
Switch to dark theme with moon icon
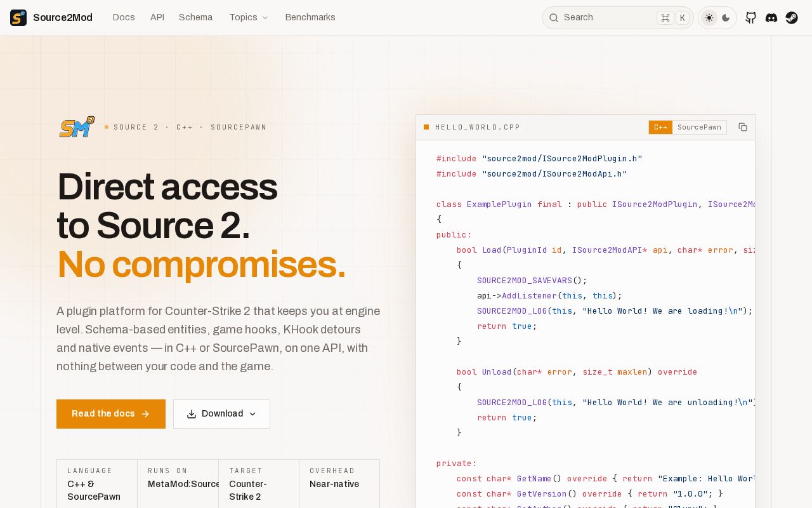(726, 18)
